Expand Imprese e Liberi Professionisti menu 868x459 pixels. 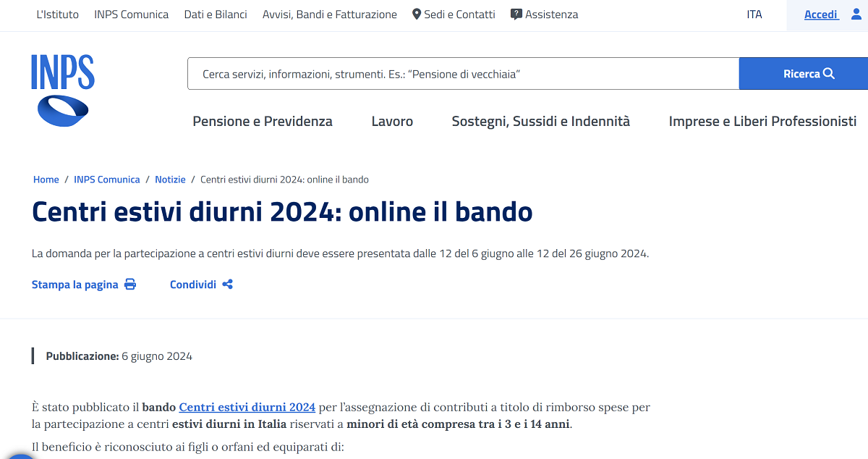click(x=762, y=121)
